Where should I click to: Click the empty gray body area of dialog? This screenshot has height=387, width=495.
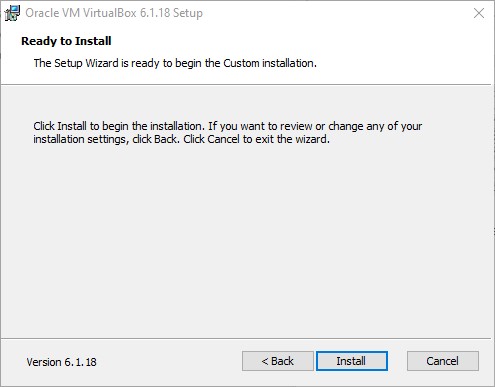click(x=247, y=240)
